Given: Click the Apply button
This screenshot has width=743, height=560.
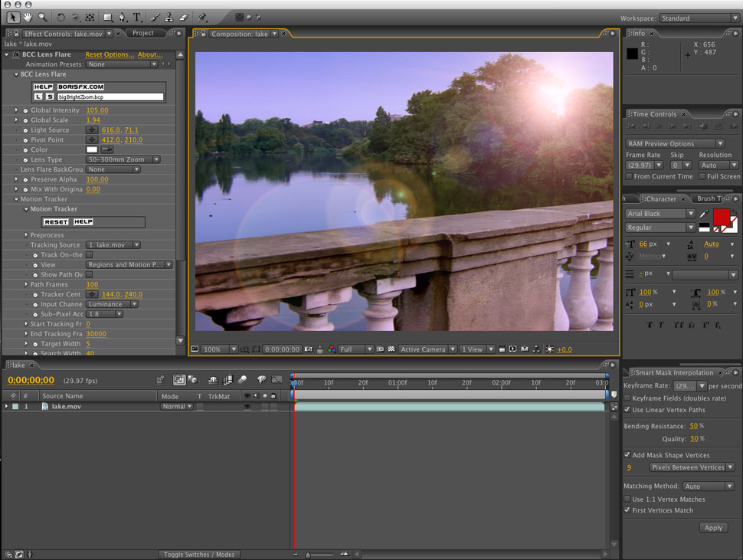Looking at the screenshot, I should 713,528.
